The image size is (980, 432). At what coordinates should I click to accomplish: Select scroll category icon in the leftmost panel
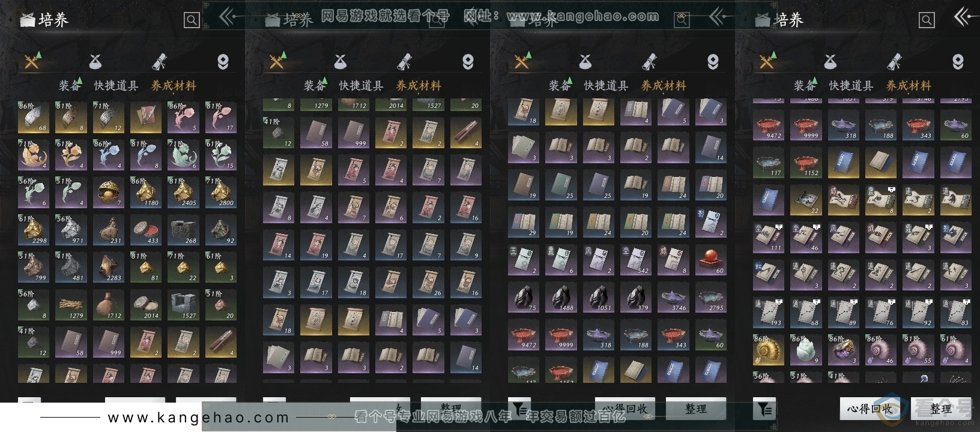159,61
